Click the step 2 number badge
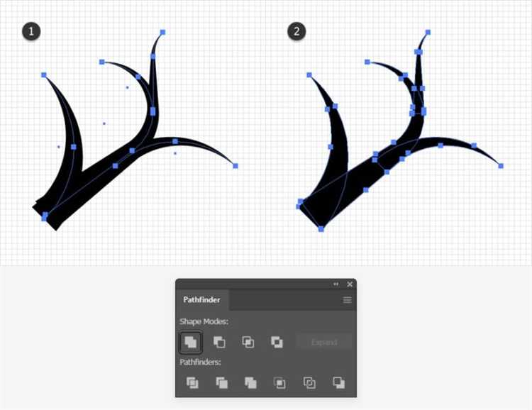The height and width of the screenshot is (410, 532). [x=296, y=31]
